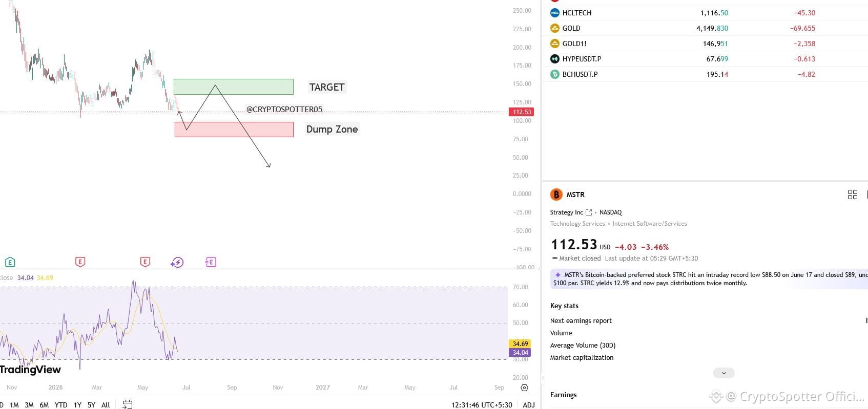The height and width of the screenshot is (409, 868).
Task: Click the MSTR ticker heading
Action: (575, 195)
